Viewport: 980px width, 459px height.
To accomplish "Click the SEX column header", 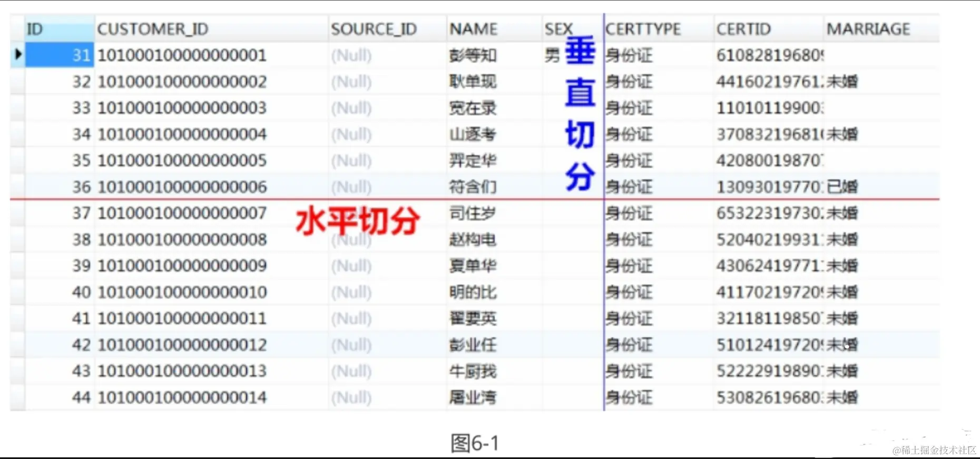I will point(573,29).
